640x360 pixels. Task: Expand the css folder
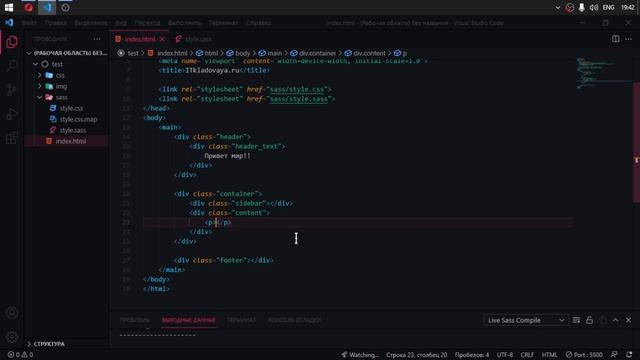(x=67, y=75)
